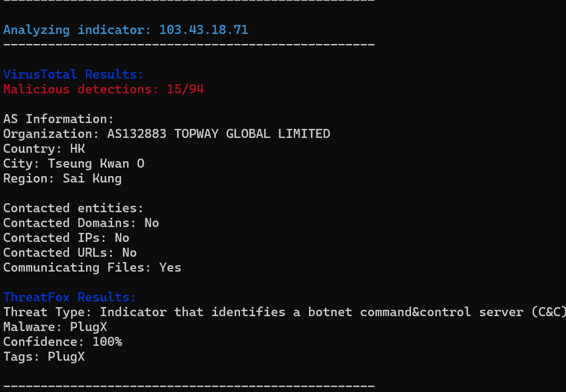Viewport: 566px width, 392px height.
Task: Click the 'Tags: PlugX' line
Action: click(x=44, y=356)
